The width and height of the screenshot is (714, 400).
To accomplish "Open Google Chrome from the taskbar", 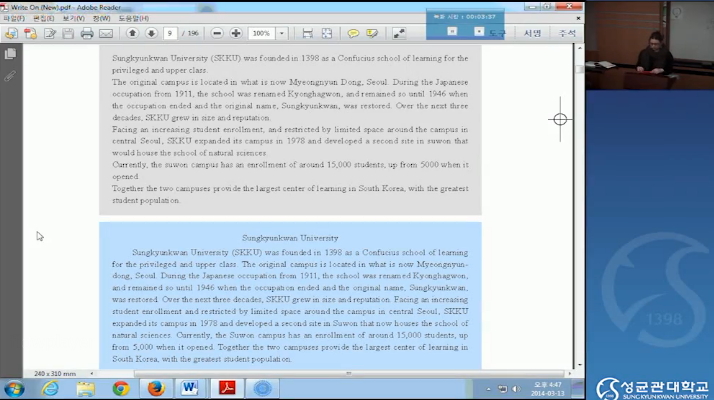I will pyautogui.click(x=121, y=388).
